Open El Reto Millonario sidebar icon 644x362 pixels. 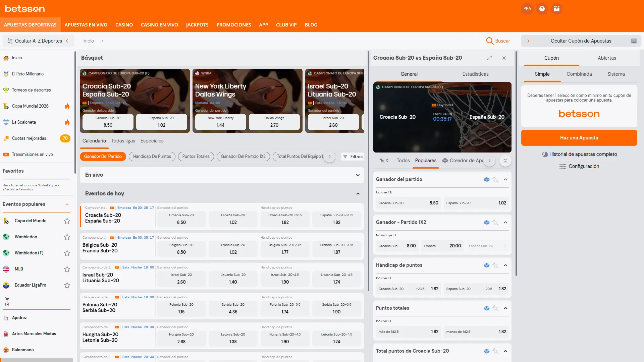[6, 74]
